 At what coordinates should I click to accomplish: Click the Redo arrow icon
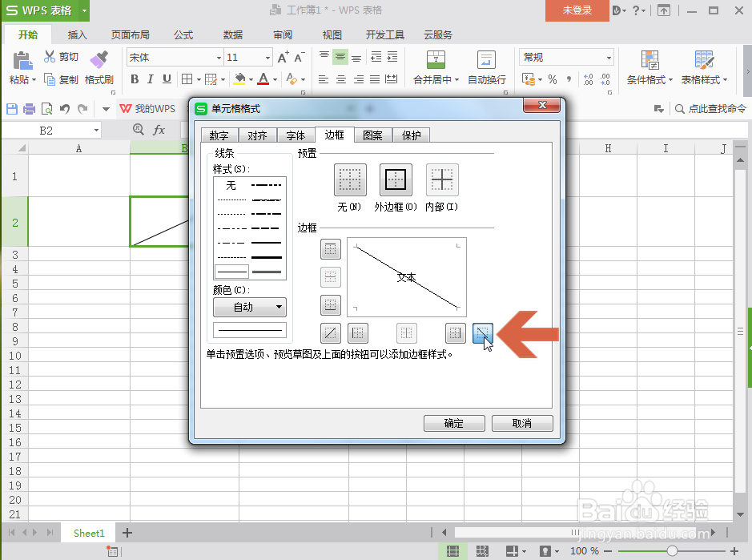[x=82, y=109]
